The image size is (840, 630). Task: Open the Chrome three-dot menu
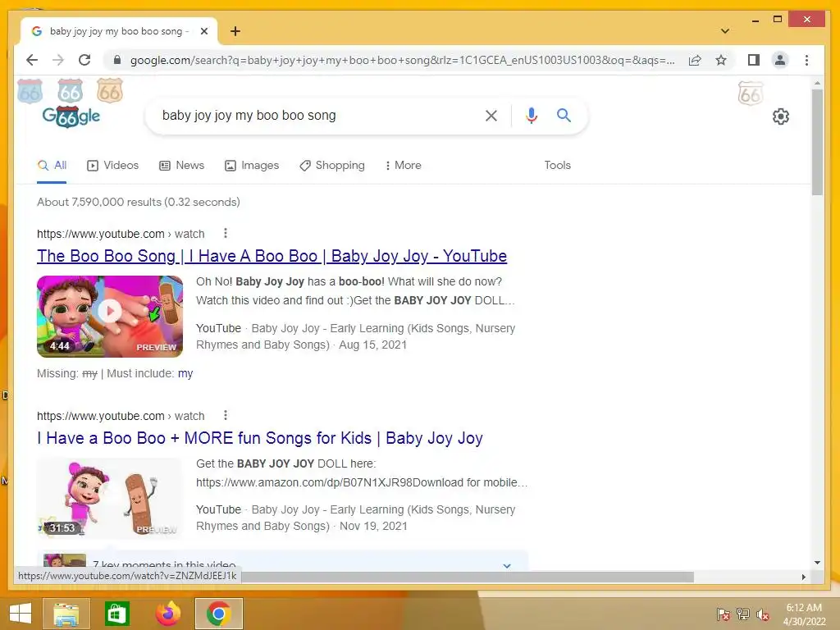point(807,60)
